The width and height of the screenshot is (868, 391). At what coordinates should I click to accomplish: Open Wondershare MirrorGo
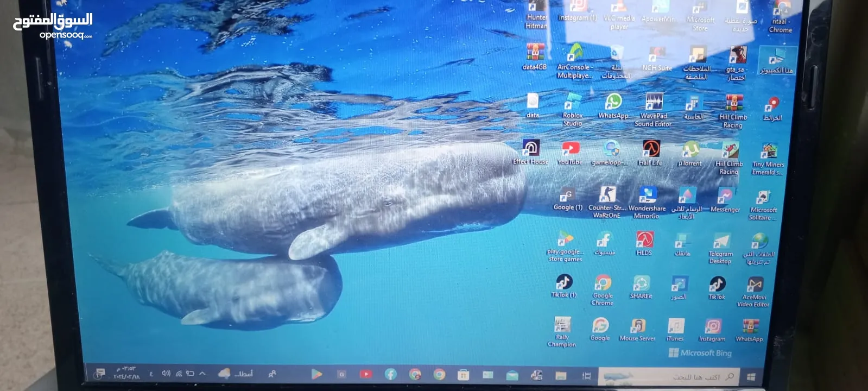click(x=647, y=203)
